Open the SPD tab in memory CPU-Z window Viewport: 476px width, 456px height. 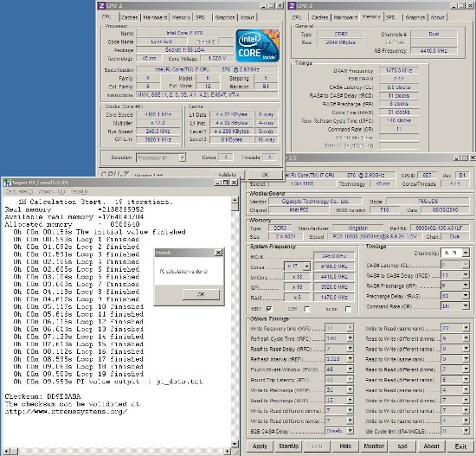pyautogui.click(x=390, y=17)
